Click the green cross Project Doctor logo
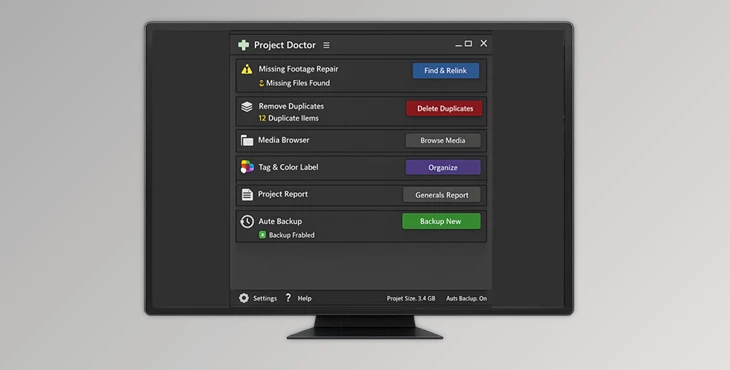 coord(243,45)
